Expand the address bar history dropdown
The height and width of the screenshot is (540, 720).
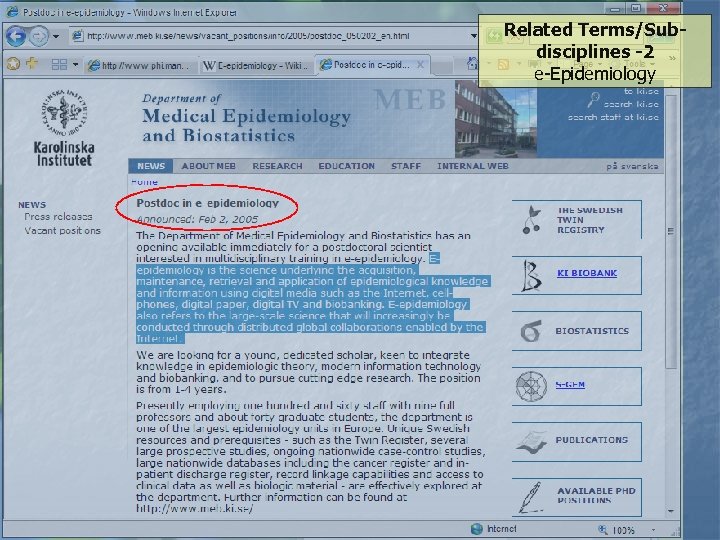pos(473,36)
